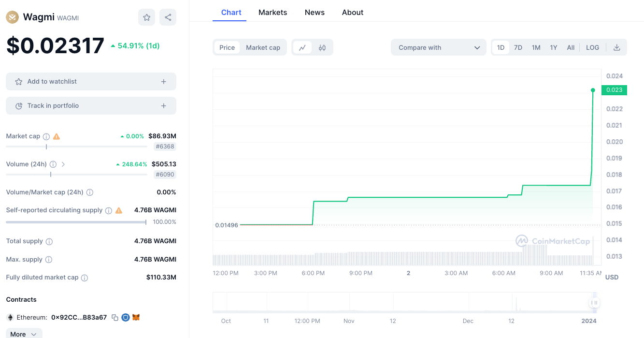Click the share icon next to Wagmi
This screenshot has width=644, height=338.
pos(168,17)
